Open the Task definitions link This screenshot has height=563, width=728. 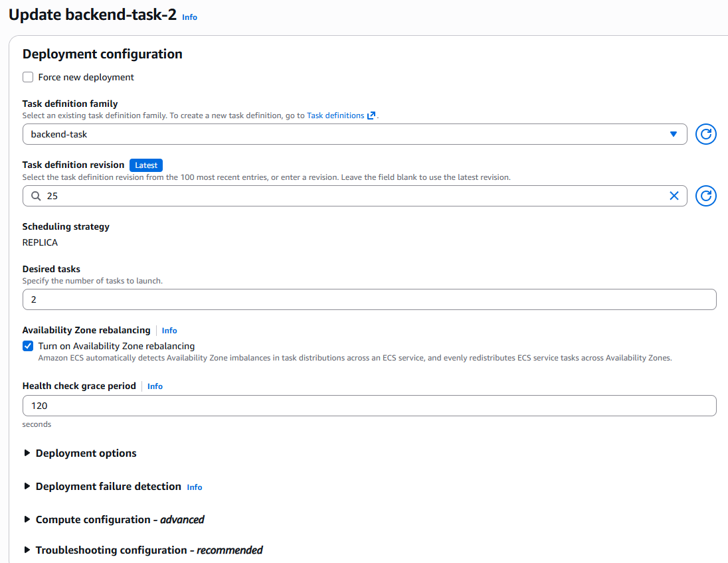click(x=337, y=114)
